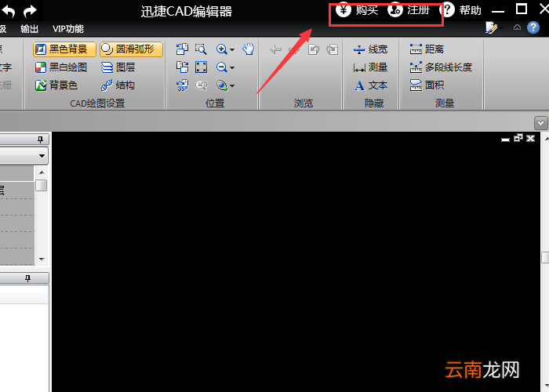The image size is (549, 392).
Task: Click the undo arrow in title bar
Action: (9, 11)
